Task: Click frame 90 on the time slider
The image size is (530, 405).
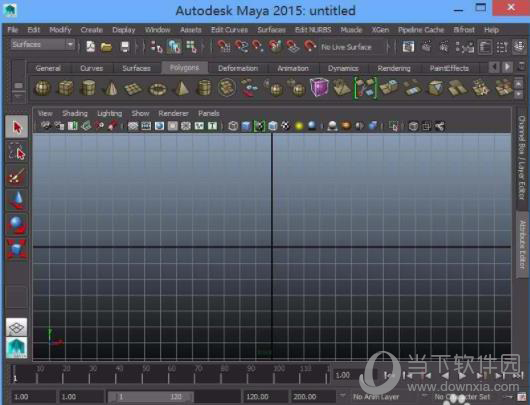Action: click(247, 374)
